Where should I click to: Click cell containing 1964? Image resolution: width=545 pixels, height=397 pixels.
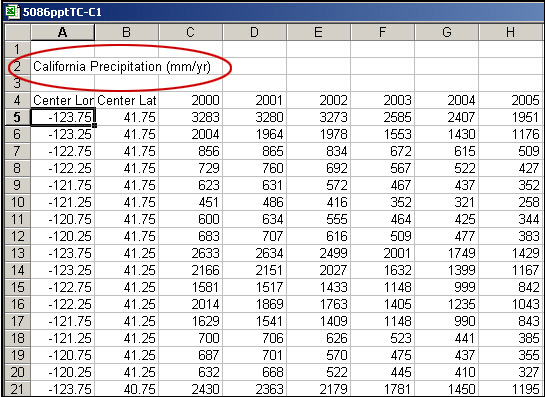tap(254, 134)
